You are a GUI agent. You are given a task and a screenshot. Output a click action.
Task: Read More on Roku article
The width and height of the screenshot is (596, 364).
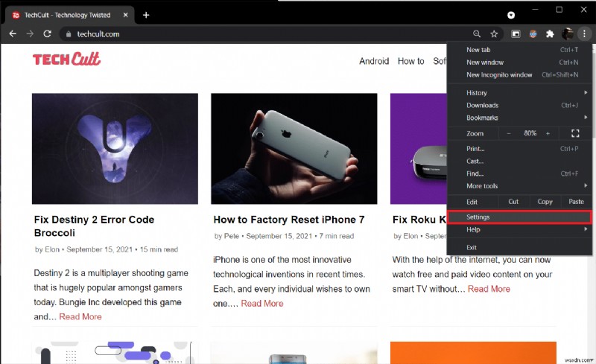[x=489, y=289]
